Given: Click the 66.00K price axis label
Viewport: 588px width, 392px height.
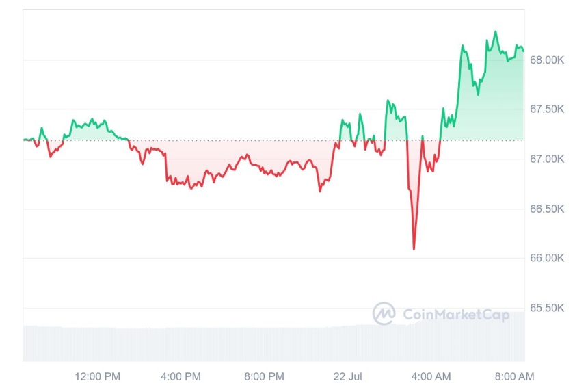Looking at the screenshot, I should click(548, 258).
